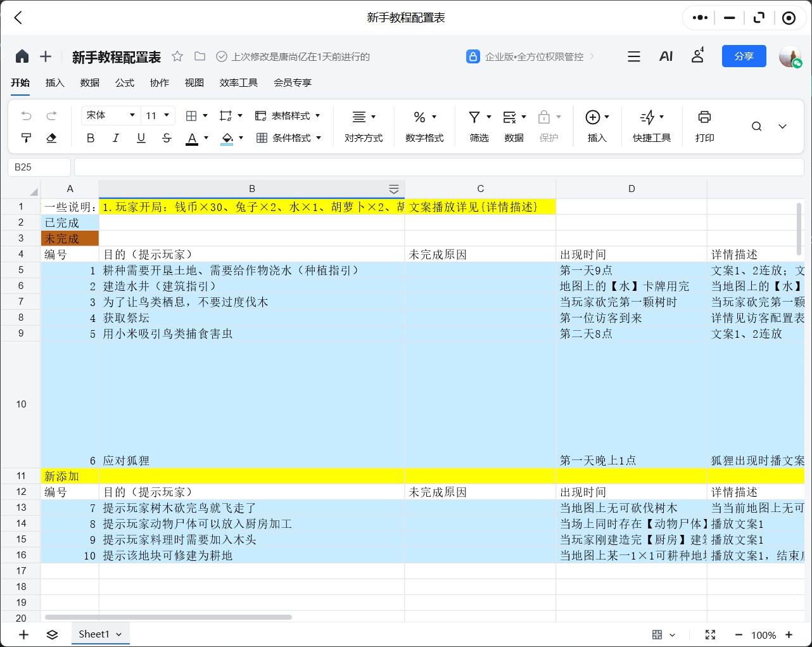Open the sheet layers list icon
The width and height of the screenshot is (812, 647).
point(53,634)
